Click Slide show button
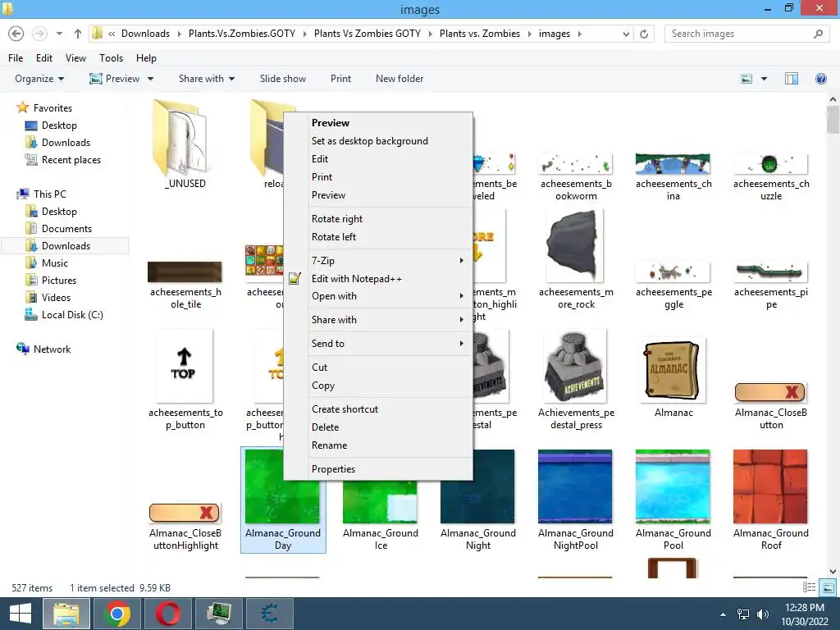840x630 pixels. (283, 79)
